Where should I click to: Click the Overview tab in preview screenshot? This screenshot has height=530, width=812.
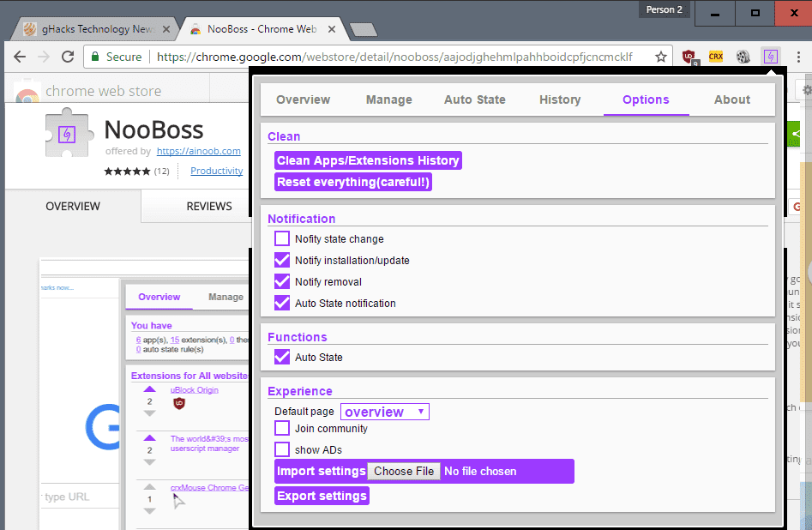(159, 297)
